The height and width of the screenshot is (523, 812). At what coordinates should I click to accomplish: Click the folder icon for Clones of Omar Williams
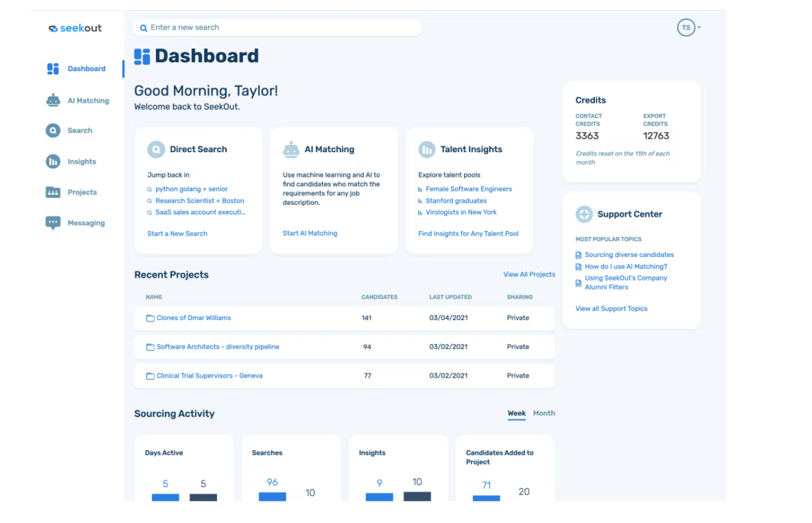click(150, 318)
